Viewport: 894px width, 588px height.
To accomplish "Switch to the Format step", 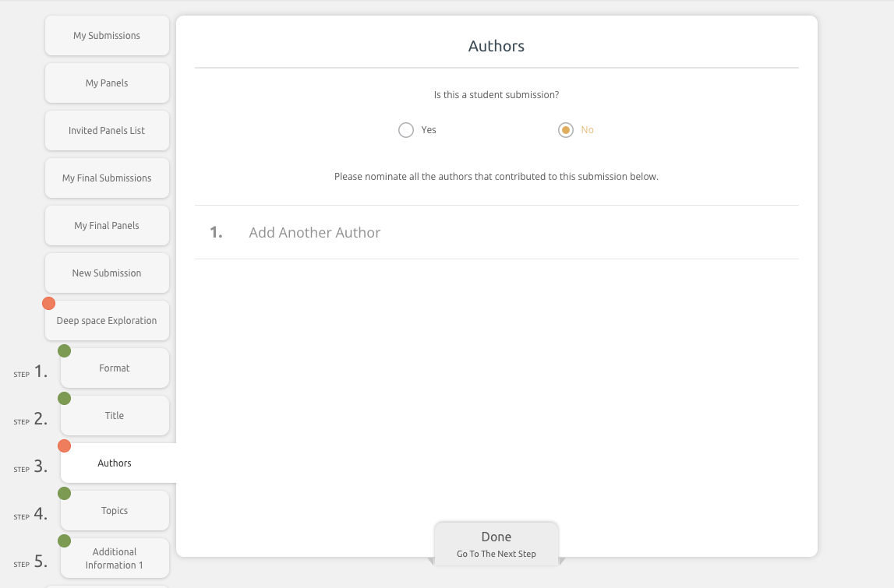I will click(x=115, y=368).
